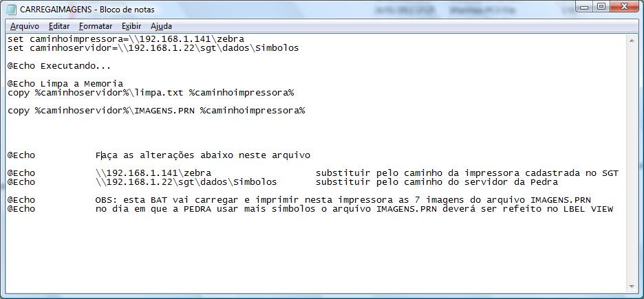
Task: Open the Arquivo menu
Action: 25,26
